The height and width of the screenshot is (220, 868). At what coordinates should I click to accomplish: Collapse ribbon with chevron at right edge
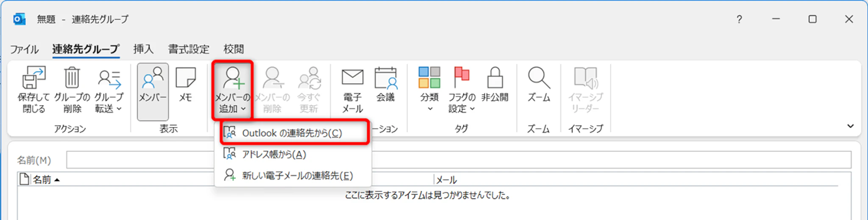[850, 126]
